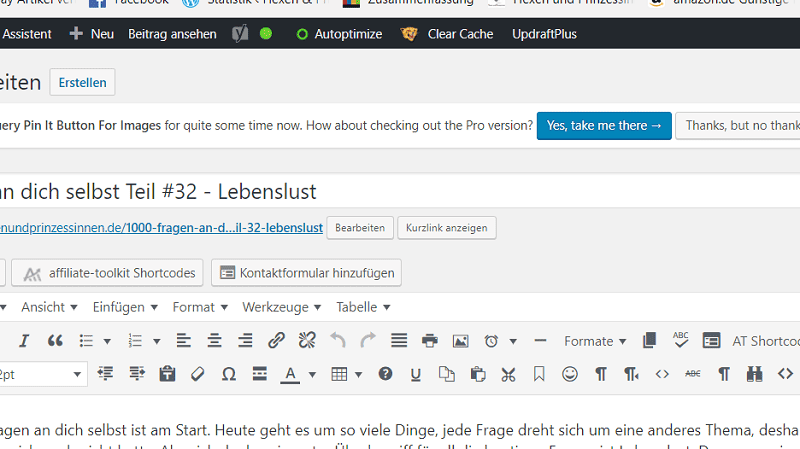Click the insert link icon
This screenshot has height=449, width=800.
[x=277, y=341]
